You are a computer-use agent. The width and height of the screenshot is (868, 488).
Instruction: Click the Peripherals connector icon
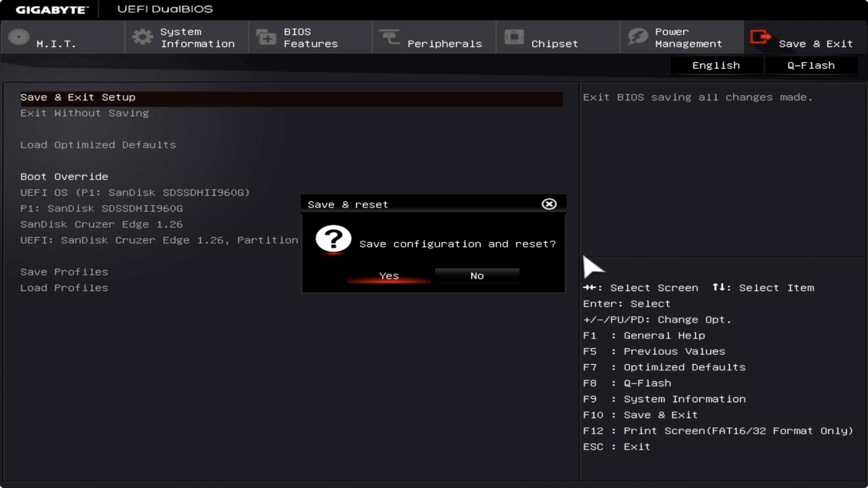point(390,37)
